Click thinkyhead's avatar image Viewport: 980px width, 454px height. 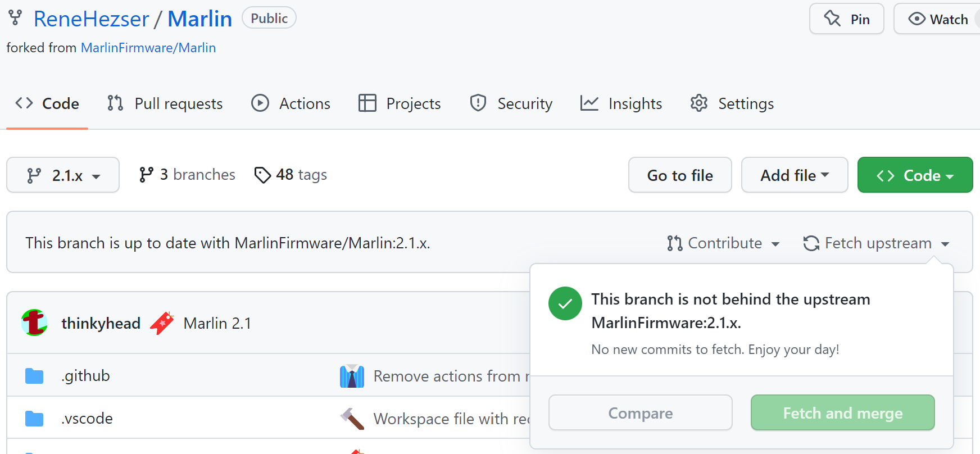pos(34,323)
